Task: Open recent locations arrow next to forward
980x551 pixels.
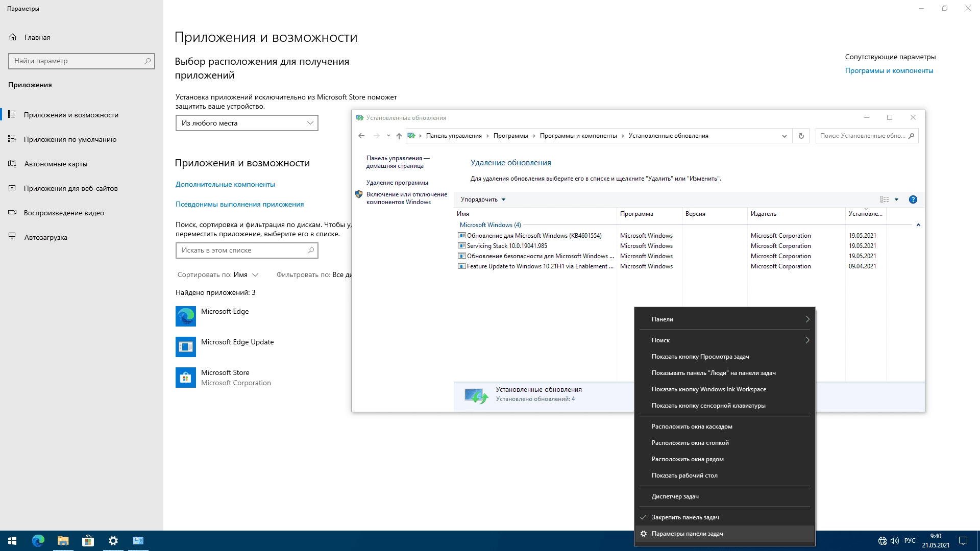Action: click(x=388, y=136)
